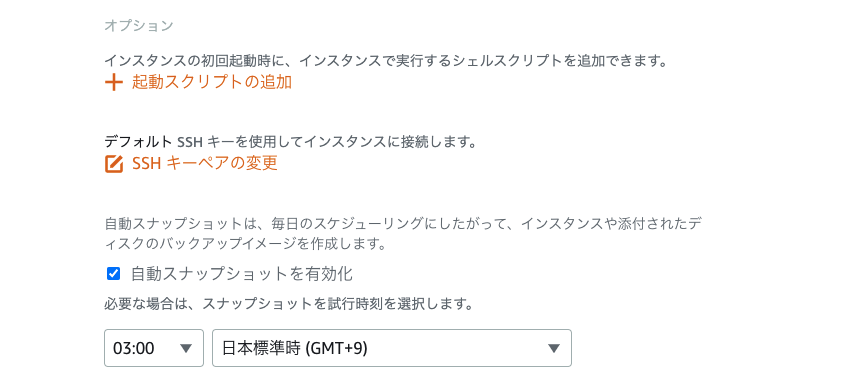
Task: Click the ディスクのバックアップイメージ description line
Action: click(245, 244)
